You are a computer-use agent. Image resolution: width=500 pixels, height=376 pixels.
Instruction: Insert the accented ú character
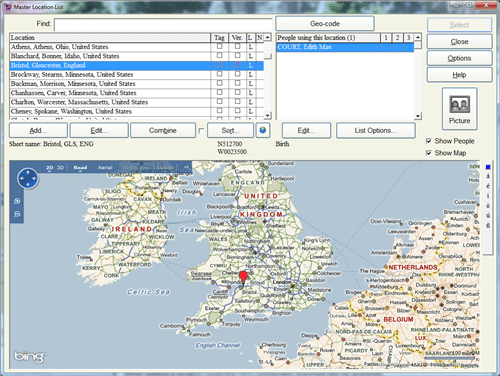pos(488,216)
